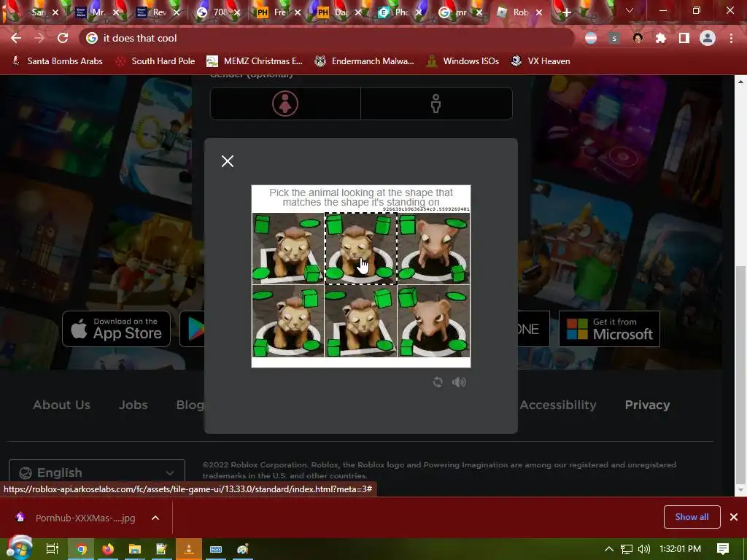Expand the English language dropdown
747x560 pixels.
[97, 472]
